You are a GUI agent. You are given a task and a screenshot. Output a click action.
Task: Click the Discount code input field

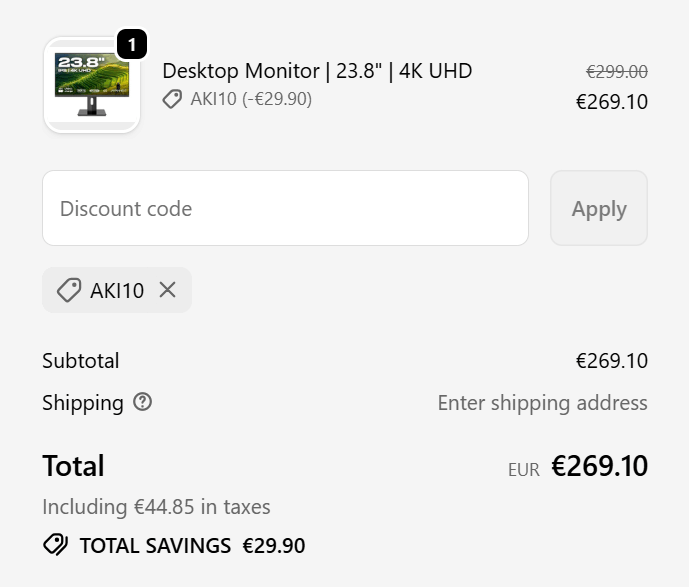point(285,208)
